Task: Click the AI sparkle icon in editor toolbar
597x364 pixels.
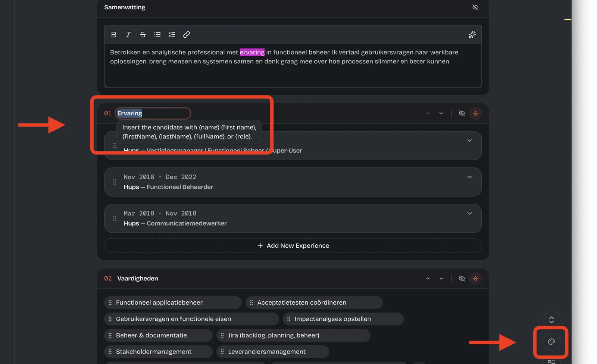Action: [x=472, y=35]
